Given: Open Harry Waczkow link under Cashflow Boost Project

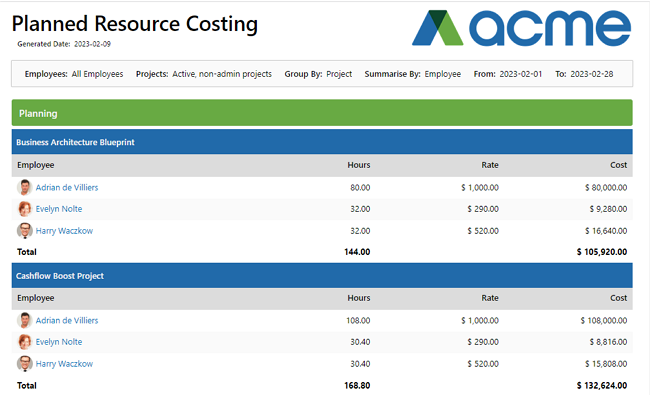Looking at the screenshot, I should (x=64, y=364).
